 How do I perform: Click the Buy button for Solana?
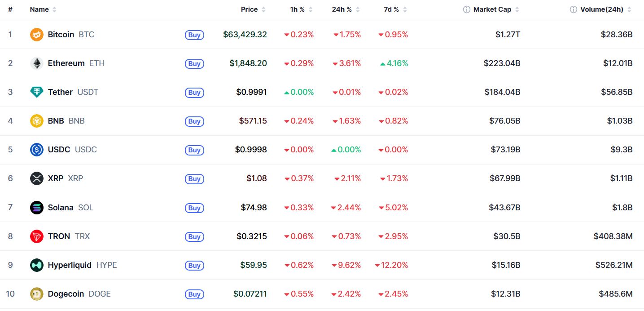pos(194,208)
